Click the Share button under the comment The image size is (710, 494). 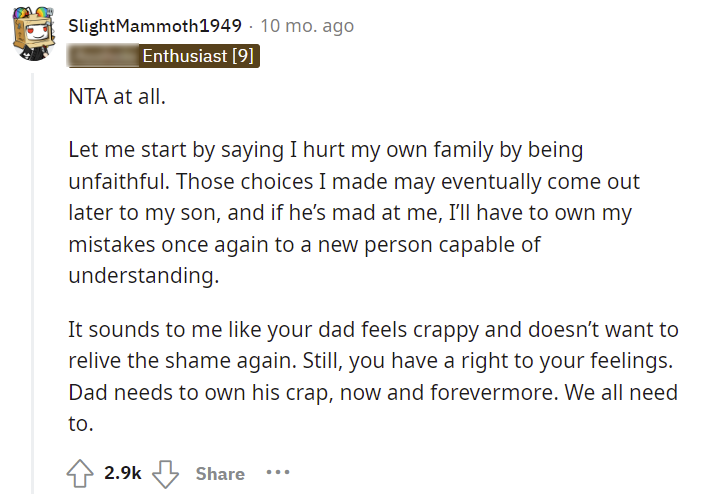click(x=220, y=474)
